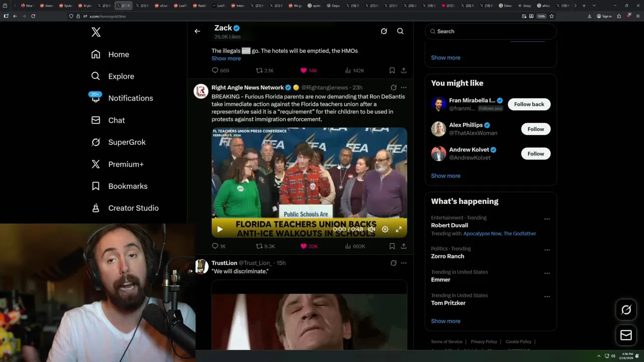This screenshot has width=644, height=362.
Task: Show more in You might like
Action: 446,176
